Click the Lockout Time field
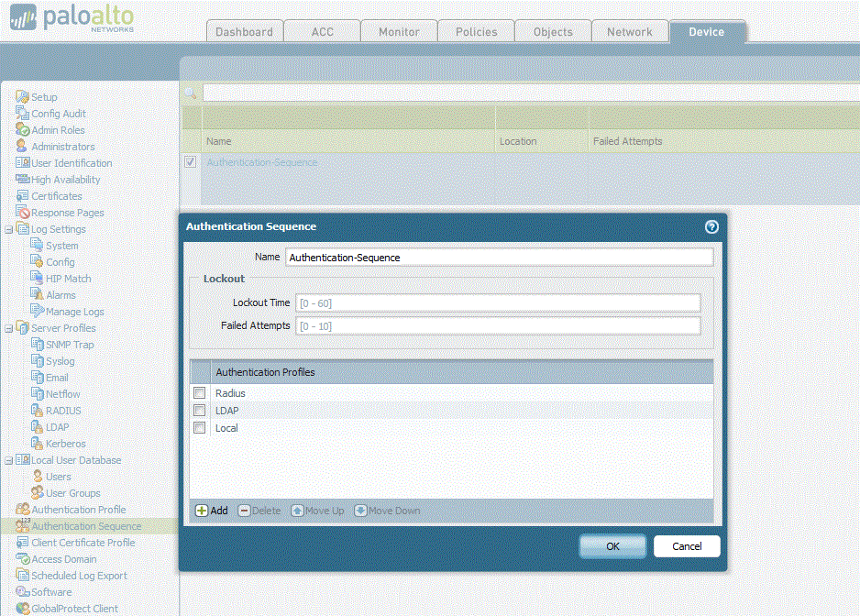Viewport: 860px width, 616px height. tap(498, 302)
